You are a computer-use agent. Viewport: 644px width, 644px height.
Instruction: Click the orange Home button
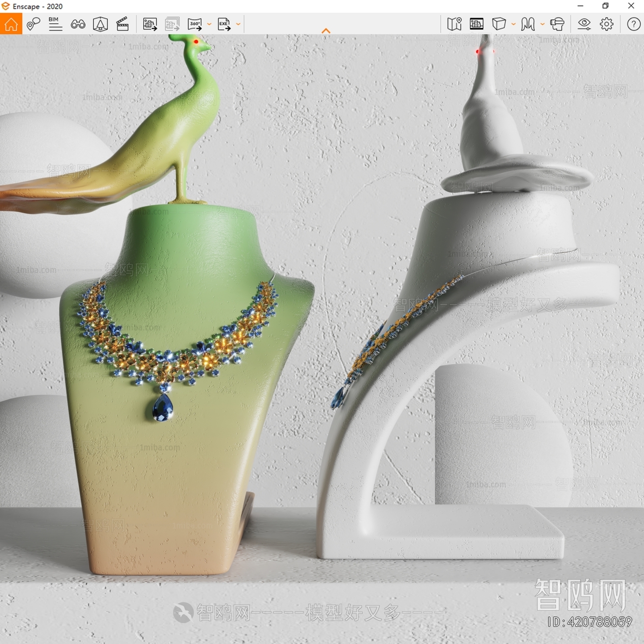[x=11, y=24]
